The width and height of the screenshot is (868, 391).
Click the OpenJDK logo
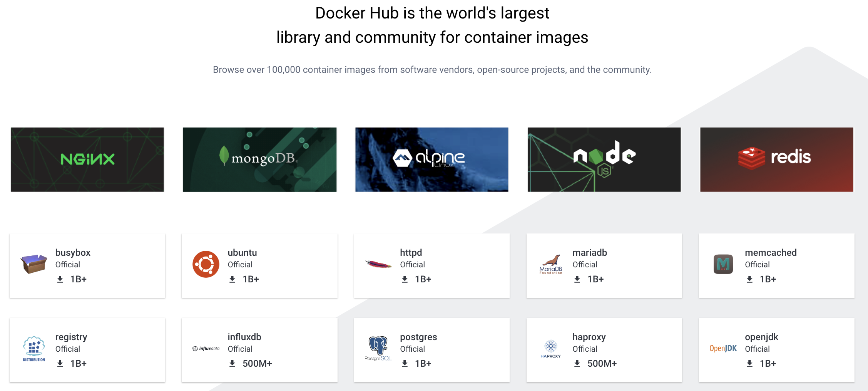pyautogui.click(x=723, y=349)
